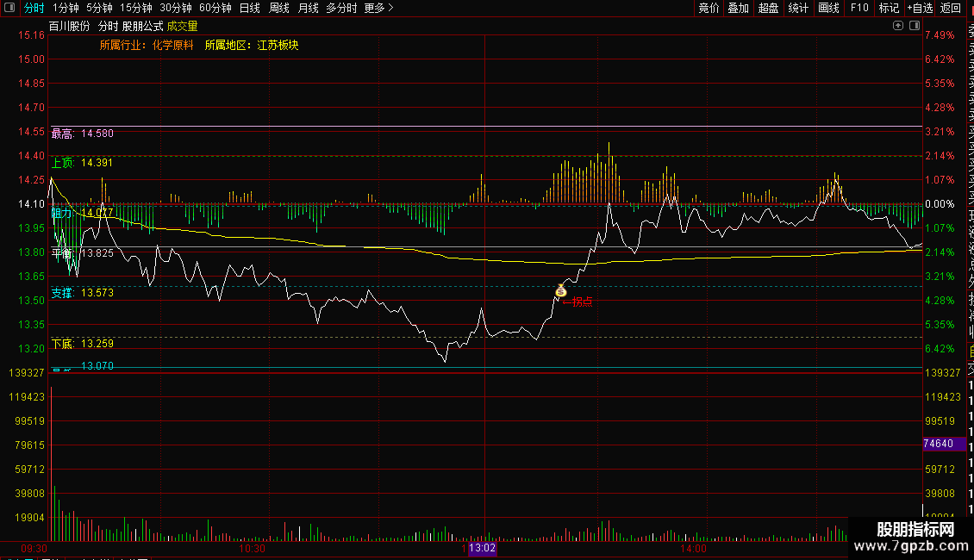The width and height of the screenshot is (974, 560).
Task: Click the 09:30 time axis label
Action: pos(34,548)
